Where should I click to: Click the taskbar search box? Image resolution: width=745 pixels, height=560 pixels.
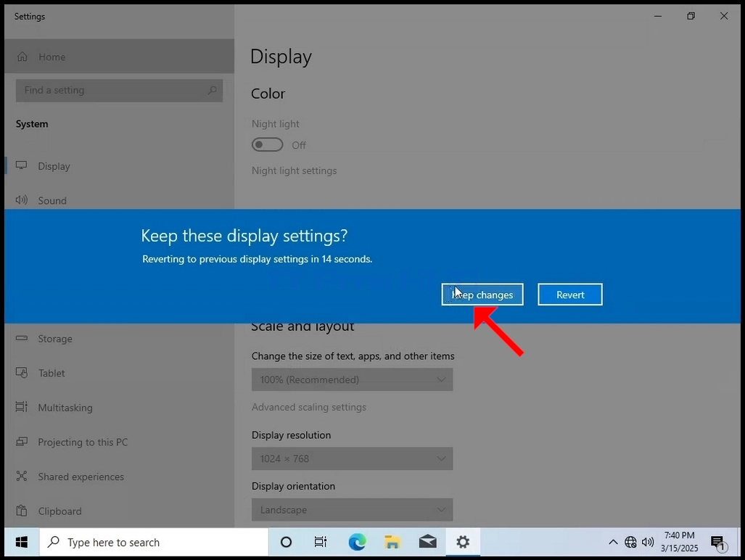[154, 542]
